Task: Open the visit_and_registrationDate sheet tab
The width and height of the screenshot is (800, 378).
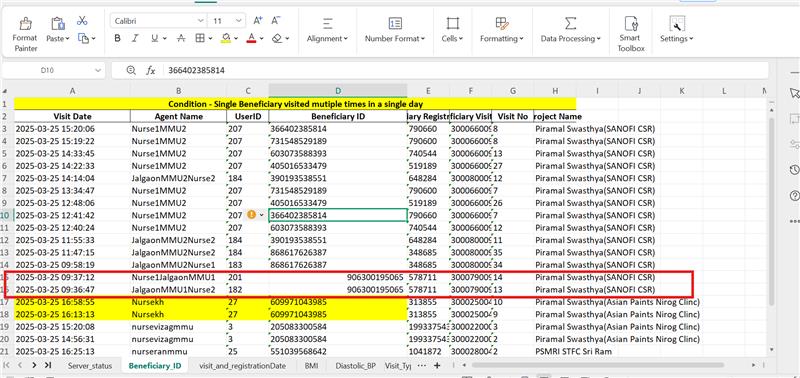Action: (243, 366)
